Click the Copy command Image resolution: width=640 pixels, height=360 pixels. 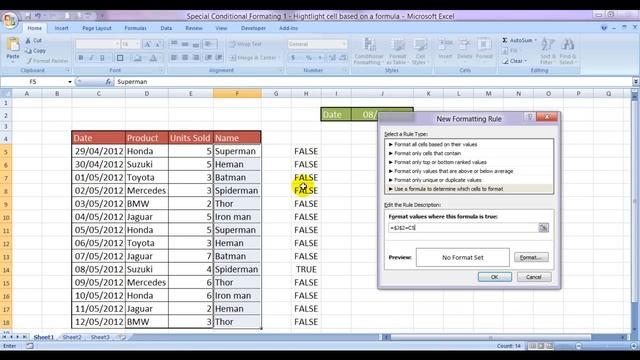click(x=36, y=51)
